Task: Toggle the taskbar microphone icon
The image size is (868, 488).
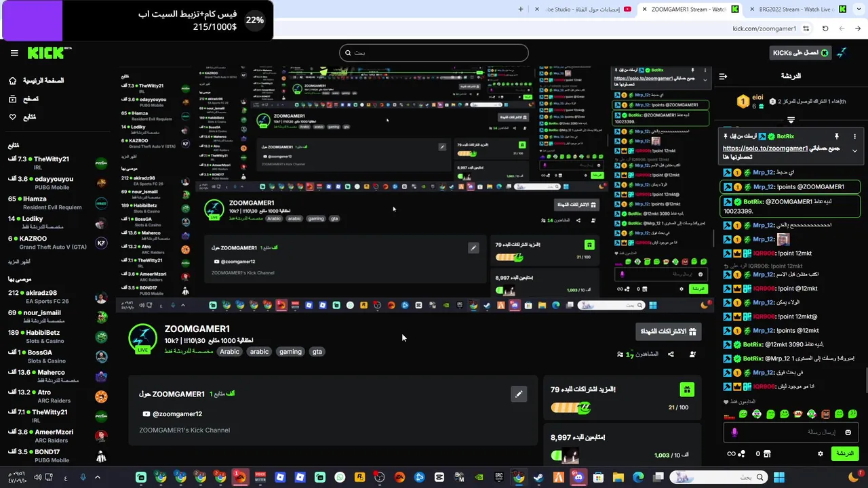Action: click(x=83, y=478)
